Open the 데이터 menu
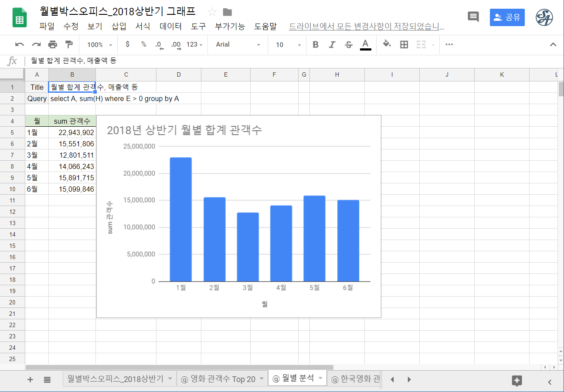Screen dimensions: 564x392 (170, 26)
